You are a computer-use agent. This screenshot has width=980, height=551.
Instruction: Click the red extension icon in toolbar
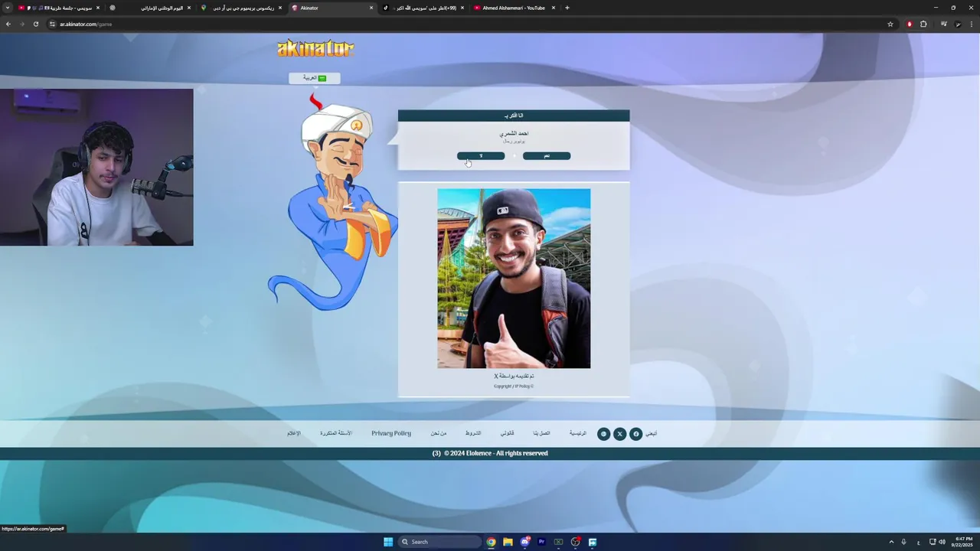[910, 24]
